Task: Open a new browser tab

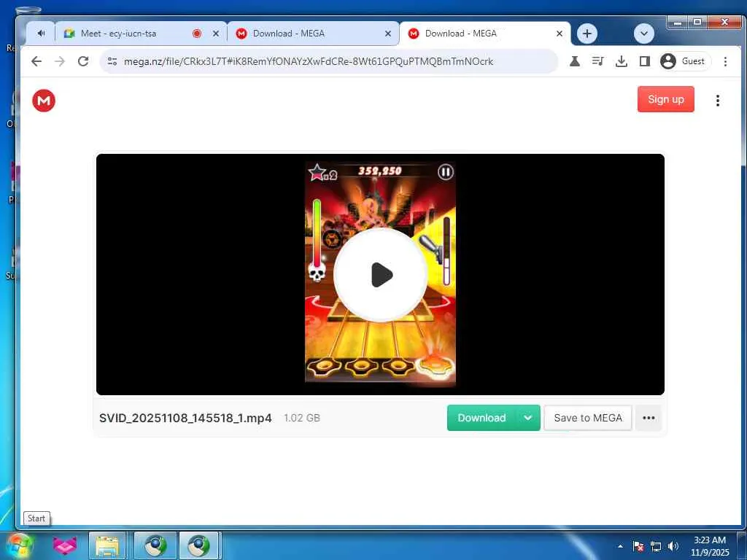Action: tap(587, 34)
